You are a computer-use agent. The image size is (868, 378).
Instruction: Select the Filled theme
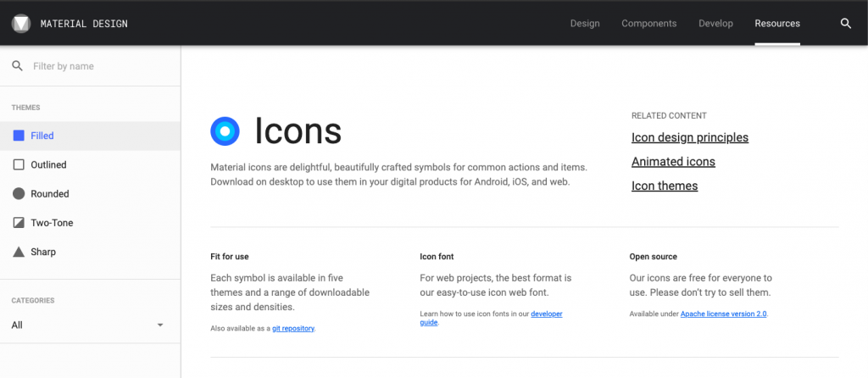click(90, 136)
